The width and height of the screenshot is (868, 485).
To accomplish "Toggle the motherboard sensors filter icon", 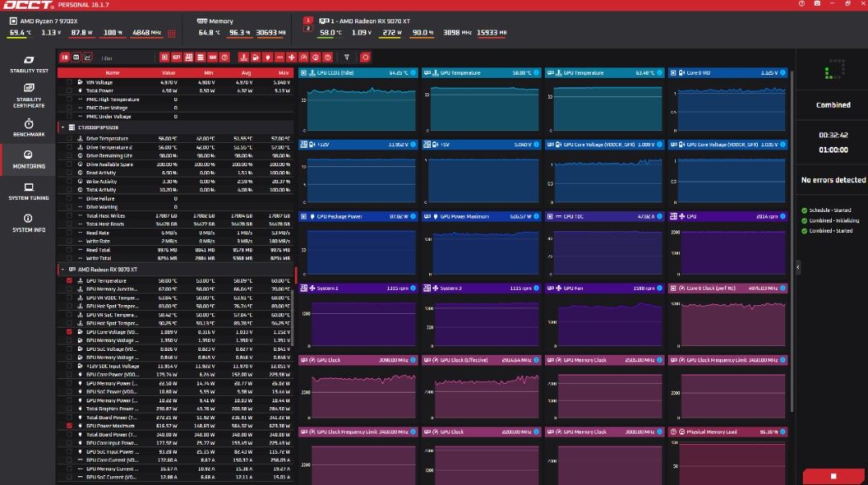I will pos(189,58).
